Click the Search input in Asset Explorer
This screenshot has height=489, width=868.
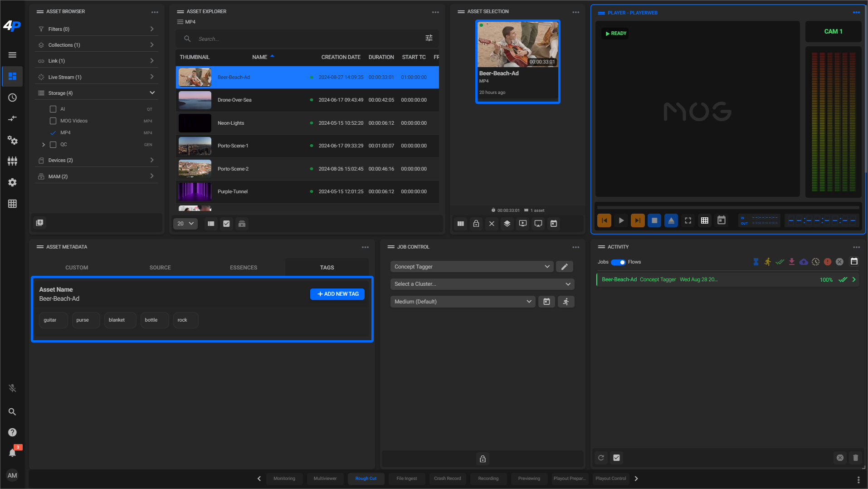(308, 39)
